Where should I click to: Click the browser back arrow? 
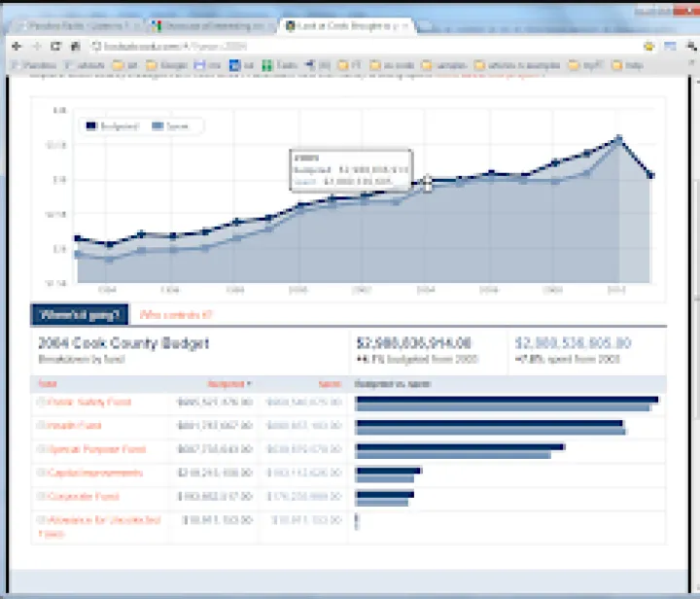(17, 46)
